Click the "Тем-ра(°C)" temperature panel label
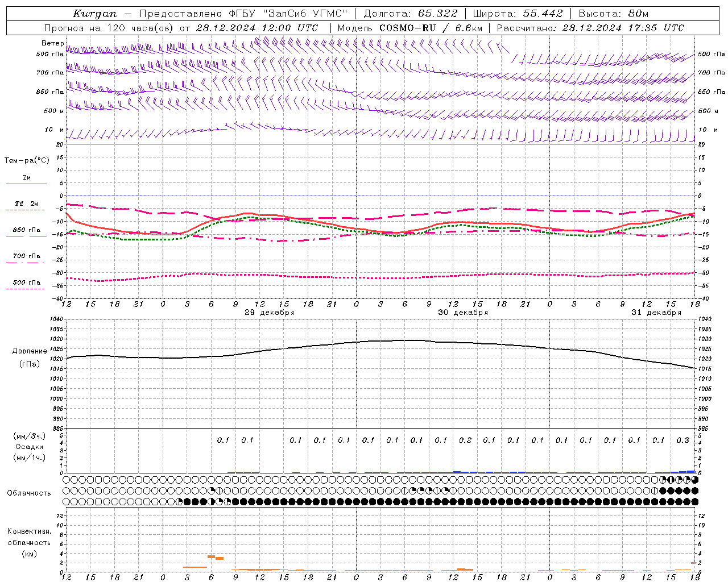Image resolution: width=728 pixels, height=582 pixels. point(27,161)
